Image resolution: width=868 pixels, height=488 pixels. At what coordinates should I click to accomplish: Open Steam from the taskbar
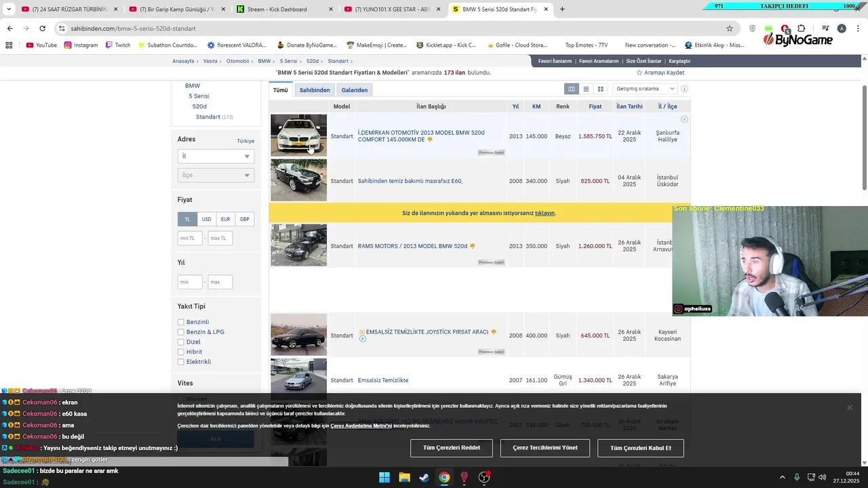pos(424,477)
